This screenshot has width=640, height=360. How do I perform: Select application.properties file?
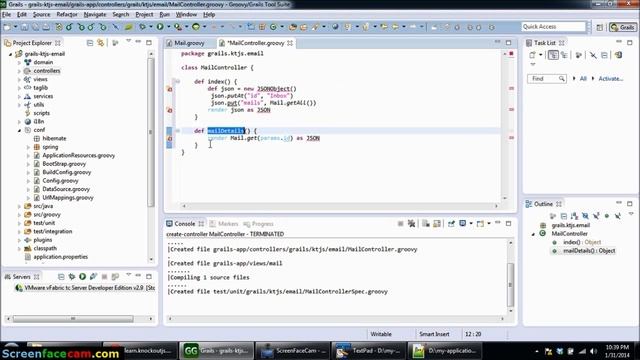(x=60, y=257)
